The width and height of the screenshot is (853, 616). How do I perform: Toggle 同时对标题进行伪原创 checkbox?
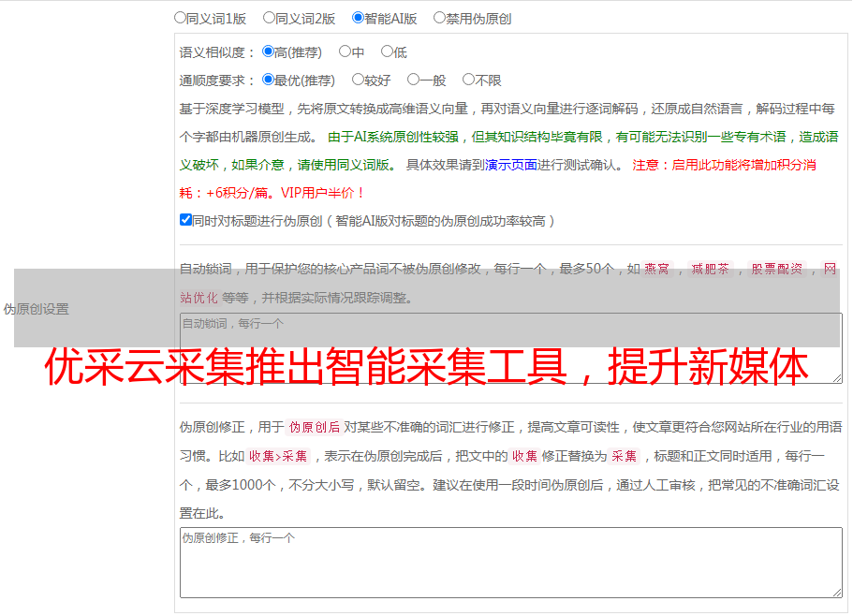point(185,220)
